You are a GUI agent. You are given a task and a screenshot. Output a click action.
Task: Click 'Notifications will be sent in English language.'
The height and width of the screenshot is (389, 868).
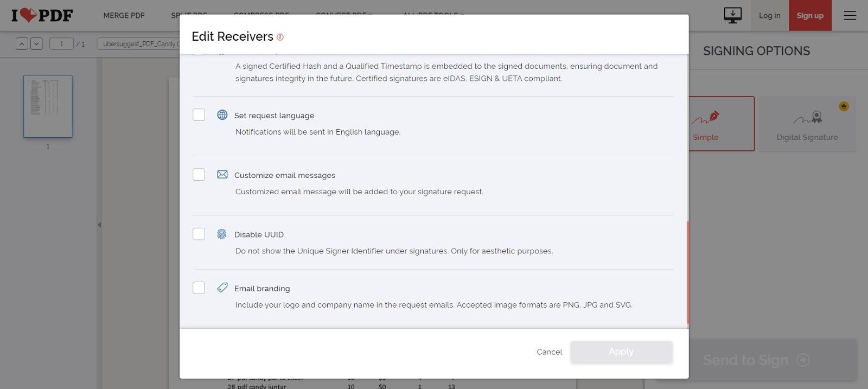318,132
